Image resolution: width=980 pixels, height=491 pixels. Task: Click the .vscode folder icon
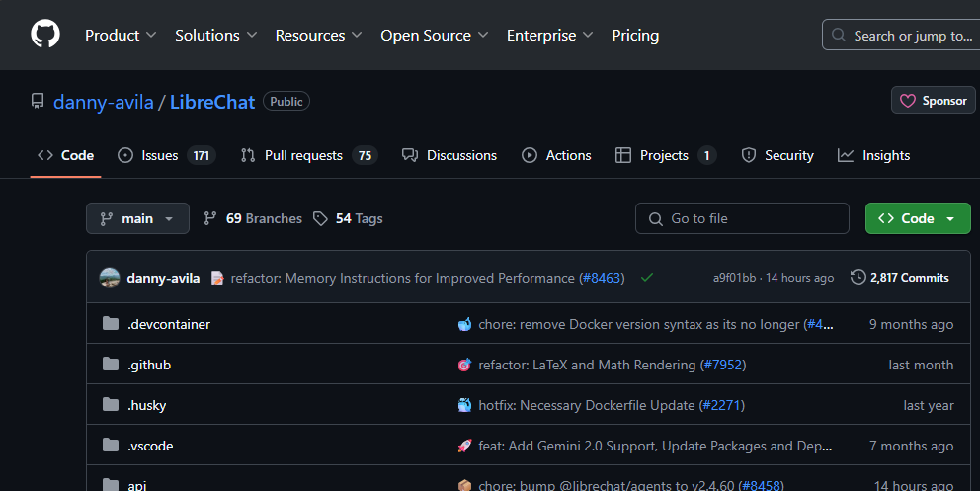pos(111,446)
